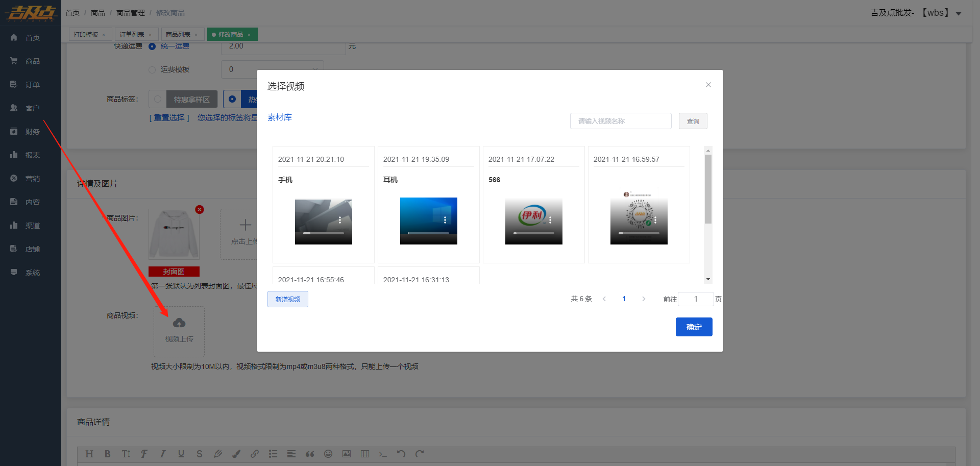
Task: Open the 吉及点批发 wbs account dropdown
Action: point(916,13)
